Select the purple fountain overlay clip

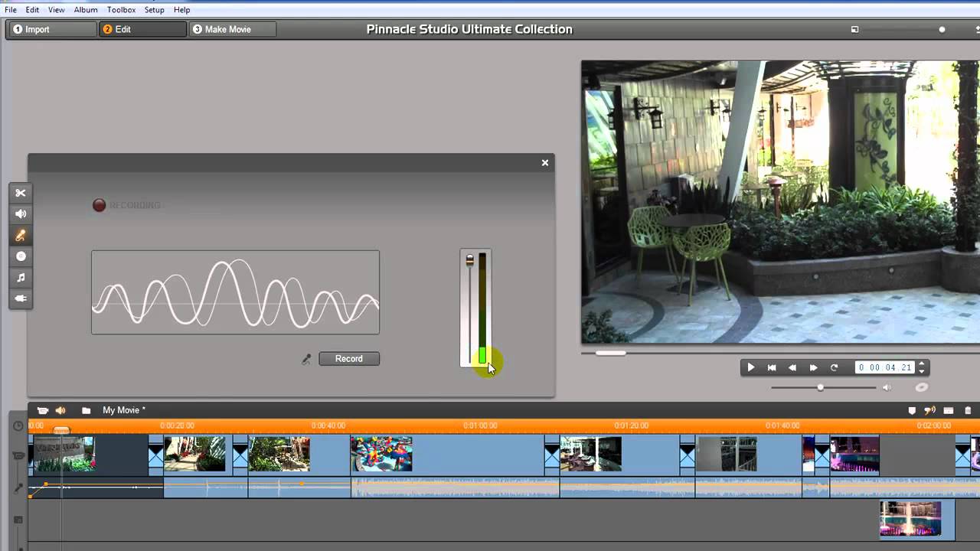(916, 519)
